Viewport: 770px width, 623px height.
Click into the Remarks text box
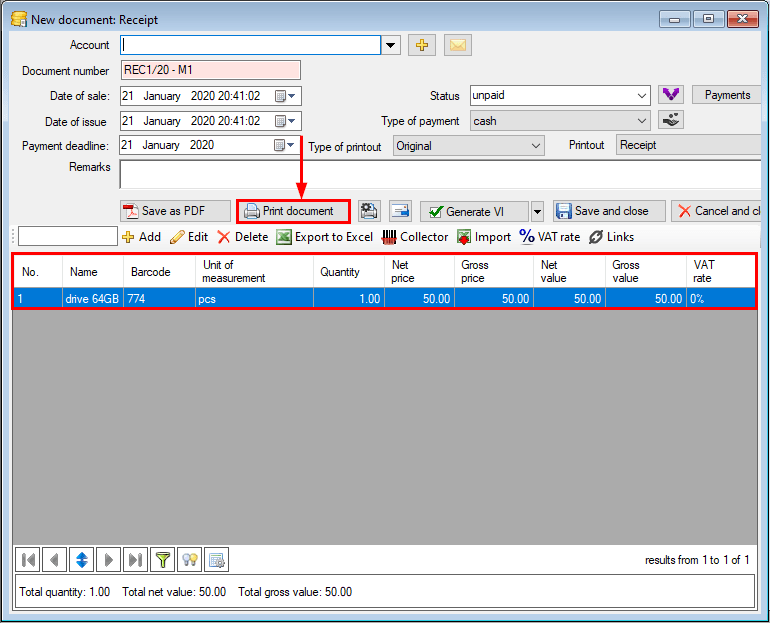point(440,174)
